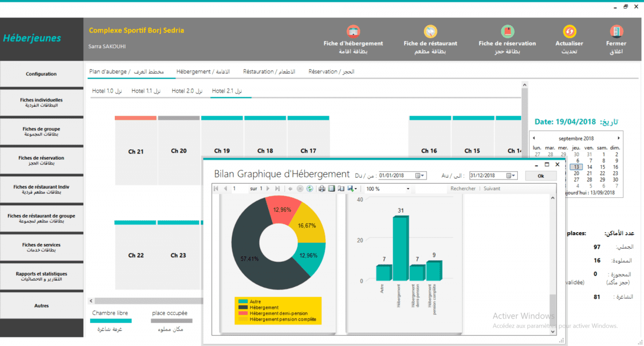Switch to Réservation tab
The height and width of the screenshot is (346, 644).
coord(331,71)
